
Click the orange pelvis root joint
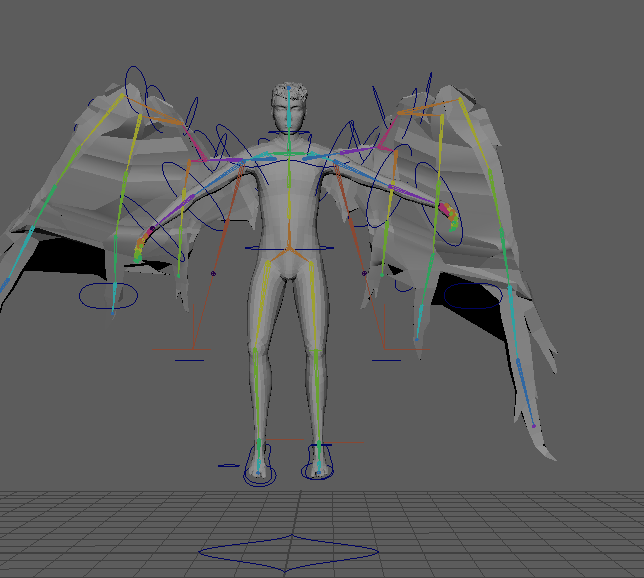click(x=288, y=247)
